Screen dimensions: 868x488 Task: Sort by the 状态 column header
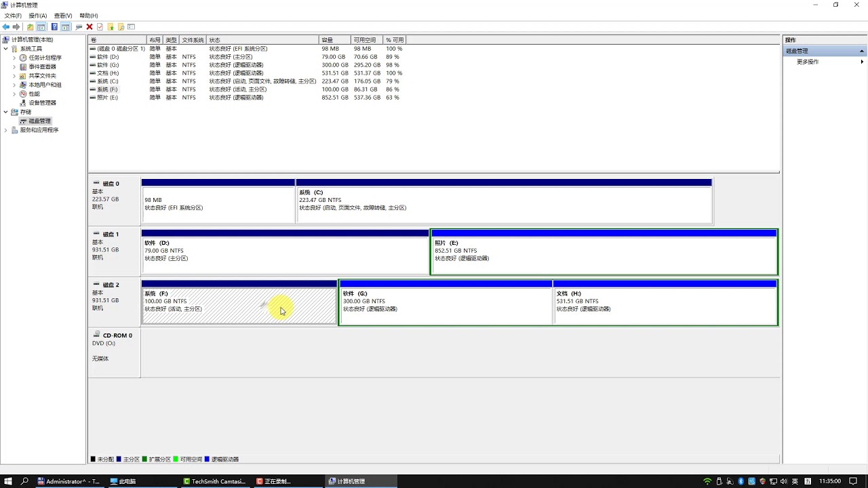coord(262,40)
